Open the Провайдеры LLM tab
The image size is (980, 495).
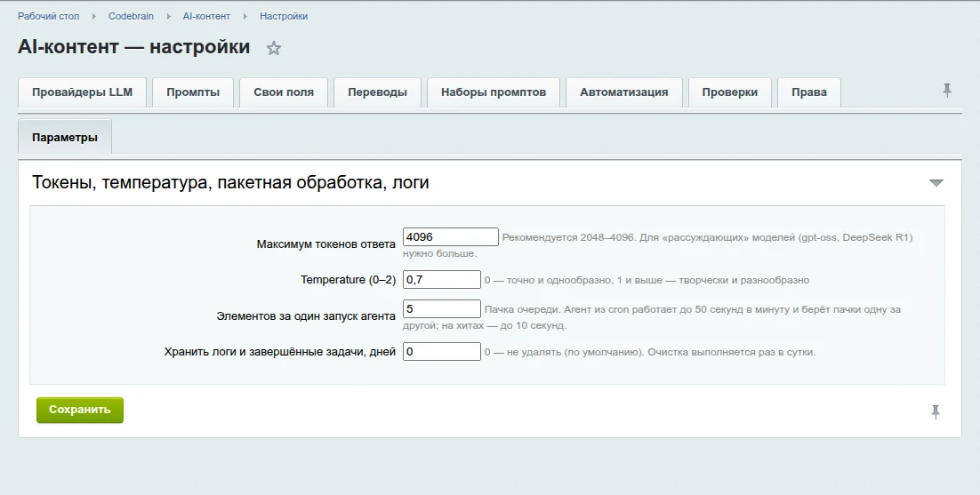pyautogui.click(x=83, y=92)
